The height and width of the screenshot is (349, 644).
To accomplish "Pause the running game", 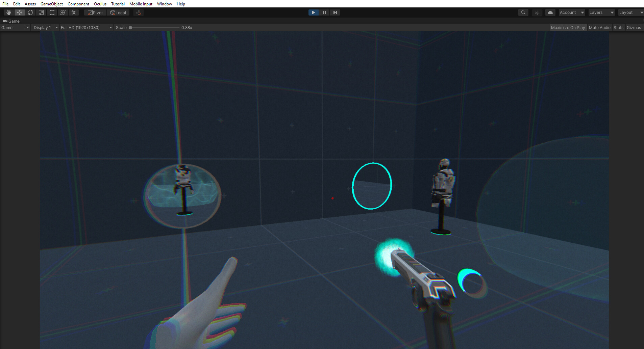I will (324, 12).
